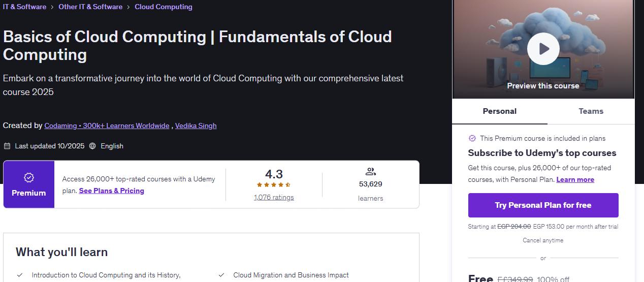The image size is (644, 282).
Task: Play the course preview video
Action: pos(543,49)
